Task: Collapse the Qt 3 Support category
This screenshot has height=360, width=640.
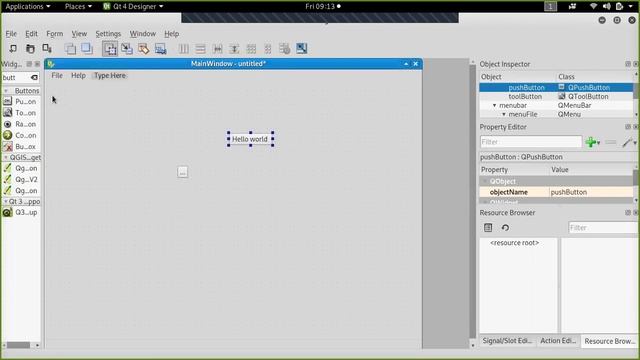Action: click(6, 202)
